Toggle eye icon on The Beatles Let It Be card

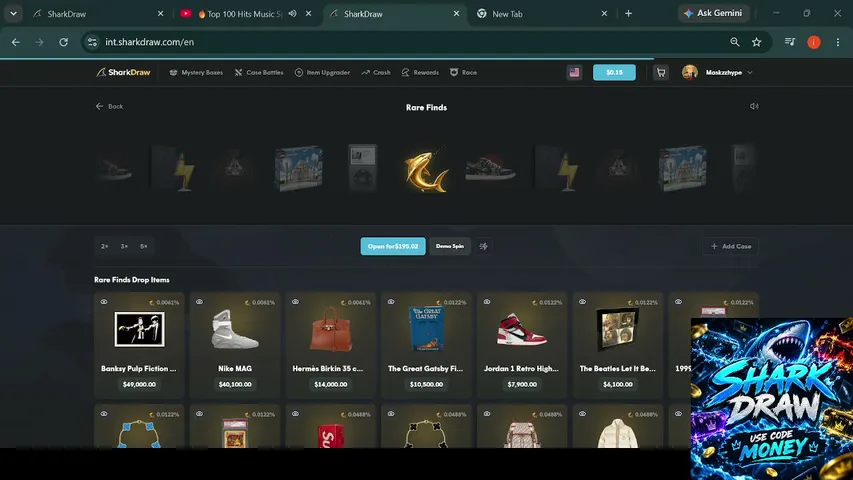point(583,301)
